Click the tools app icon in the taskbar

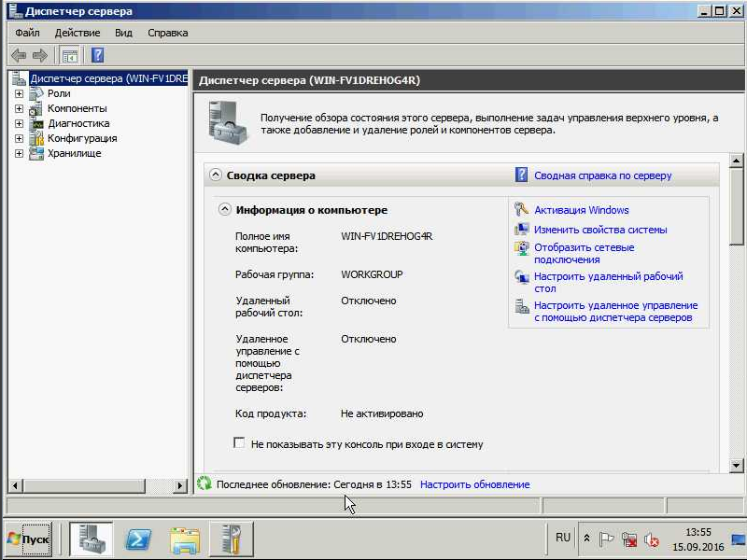click(232, 539)
